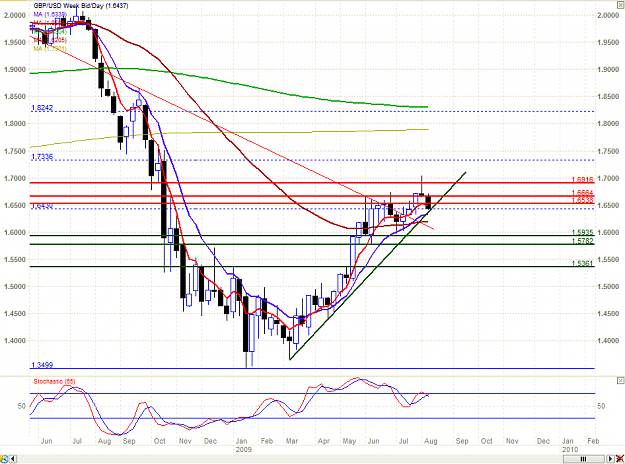Click the 1.7336 dotted level label
The image size is (625, 464).
pos(42,157)
